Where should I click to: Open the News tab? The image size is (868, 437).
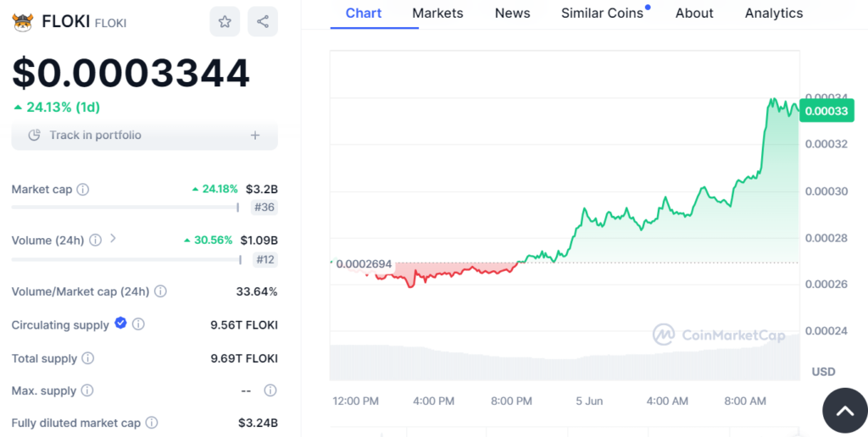[512, 14]
